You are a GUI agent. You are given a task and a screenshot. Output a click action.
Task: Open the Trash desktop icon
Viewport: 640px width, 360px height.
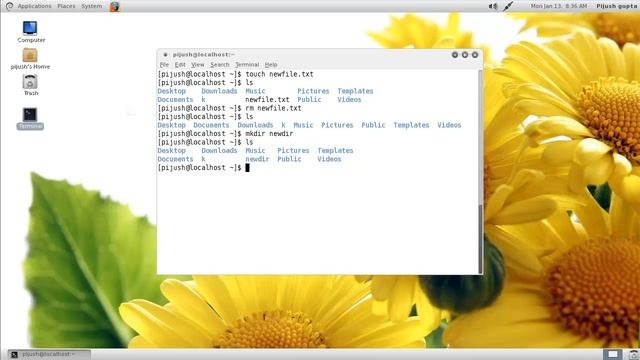pyautogui.click(x=30, y=82)
